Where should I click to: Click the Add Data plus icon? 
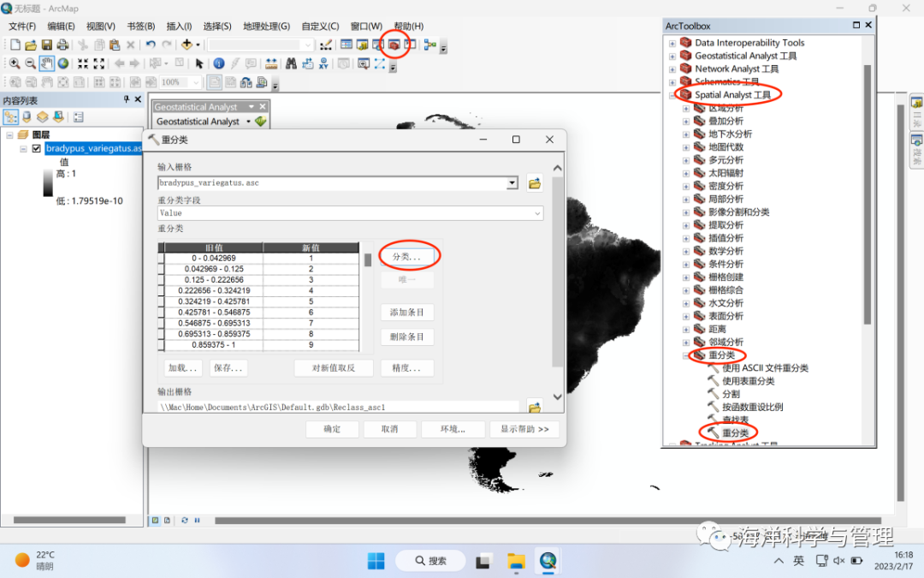187,45
